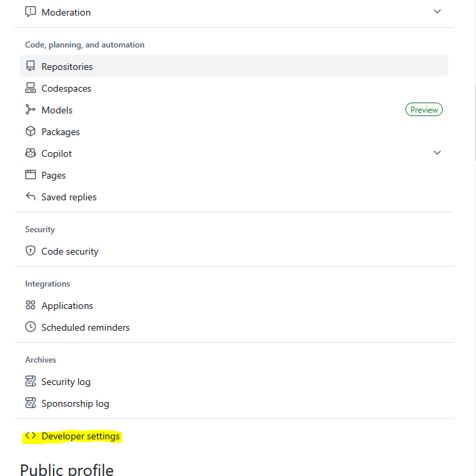Click the Scheduled reminders clock icon

pyautogui.click(x=30, y=327)
